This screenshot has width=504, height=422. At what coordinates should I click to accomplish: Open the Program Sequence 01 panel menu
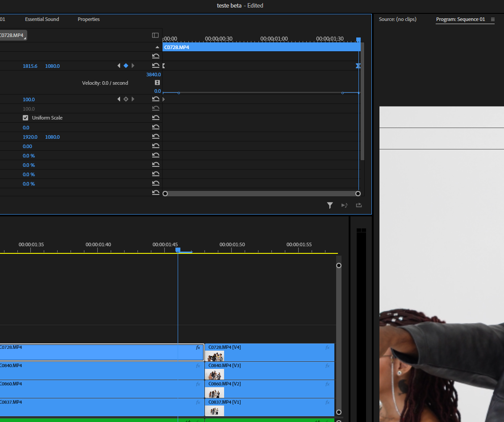493,20
